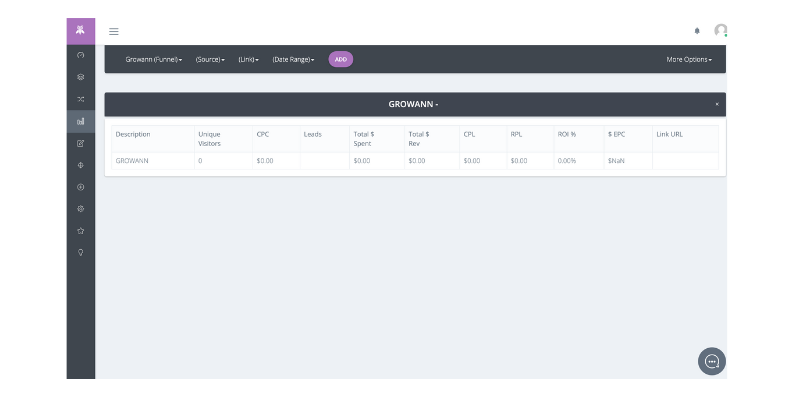Expand the (Source) dropdown
The height and width of the screenshot is (400, 800).
[210, 60]
